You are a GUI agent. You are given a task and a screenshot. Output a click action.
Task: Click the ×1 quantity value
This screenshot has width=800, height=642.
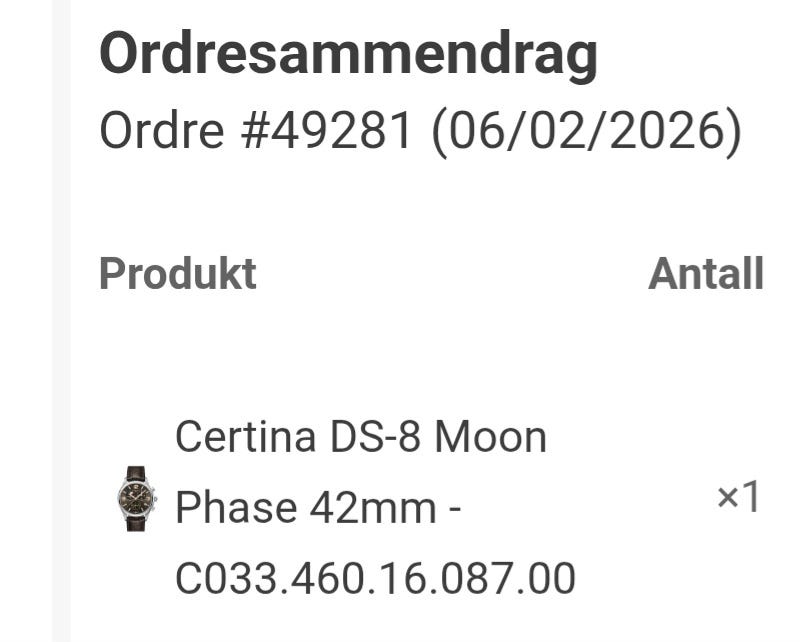(x=738, y=498)
